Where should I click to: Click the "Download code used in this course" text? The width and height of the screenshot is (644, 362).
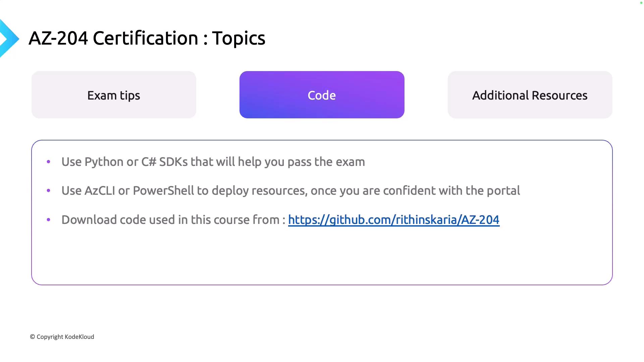[x=170, y=220]
